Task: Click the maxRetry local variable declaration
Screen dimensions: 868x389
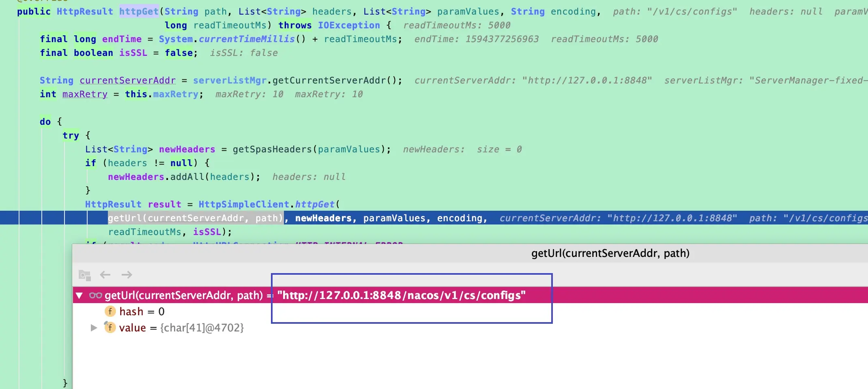Action: 85,94
